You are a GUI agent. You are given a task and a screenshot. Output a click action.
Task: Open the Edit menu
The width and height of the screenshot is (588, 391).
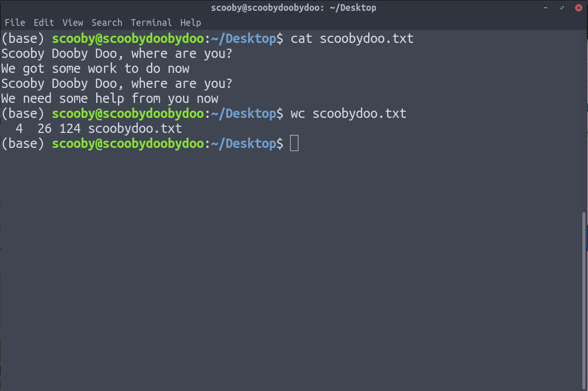coord(44,23)
